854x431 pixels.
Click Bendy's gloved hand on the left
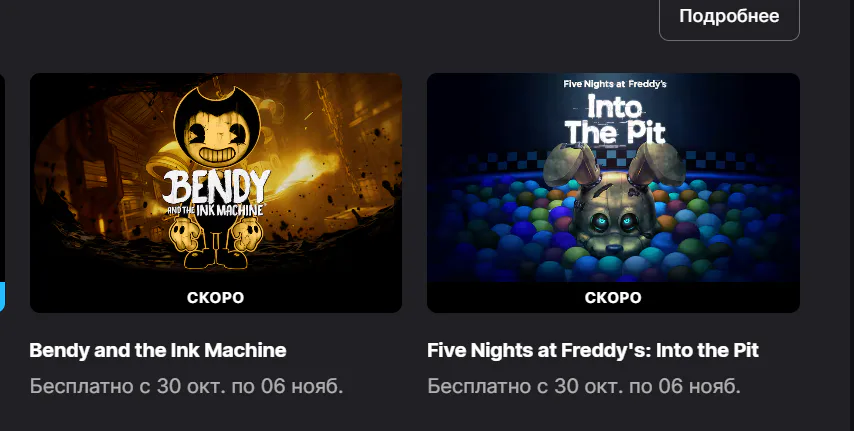click(185, 233)
